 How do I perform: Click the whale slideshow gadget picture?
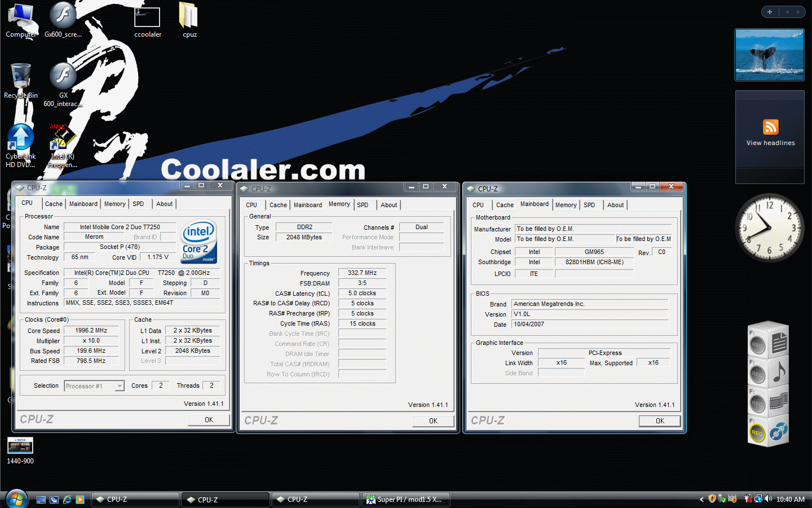pos(770,55)
